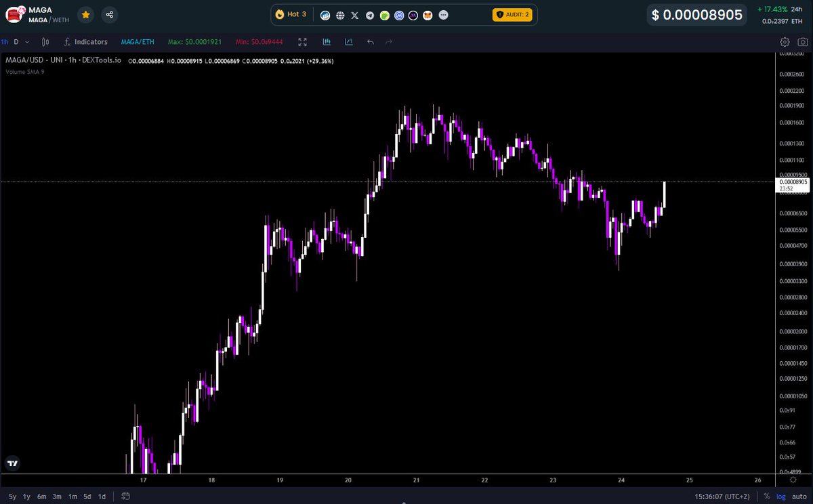This screenshot has height=504, width=813.
Task: Click the $ 0.00008905 price display
Action: 697,15
